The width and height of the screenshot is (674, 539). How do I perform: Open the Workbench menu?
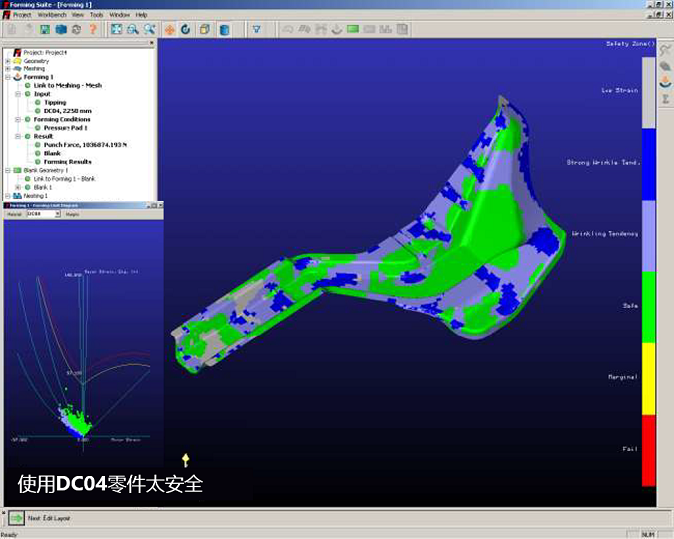[51, 15]
